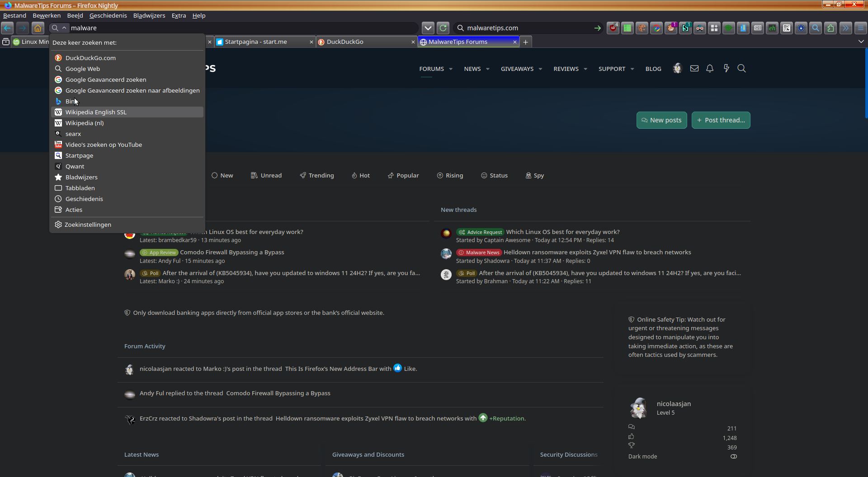Open the BLOG navigation link
The image size is (868, 477).
pyautogui.click(x=653, y=69)
